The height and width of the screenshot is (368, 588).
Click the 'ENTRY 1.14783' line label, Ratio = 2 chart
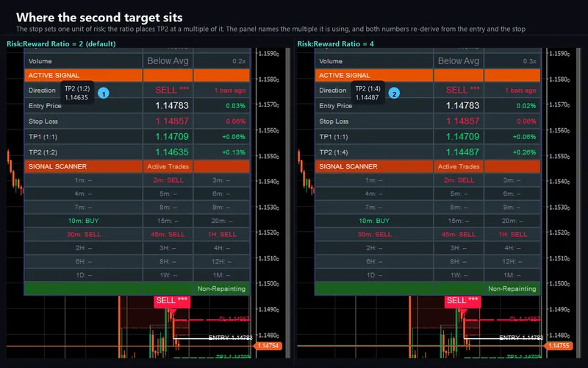coord(230,338)
